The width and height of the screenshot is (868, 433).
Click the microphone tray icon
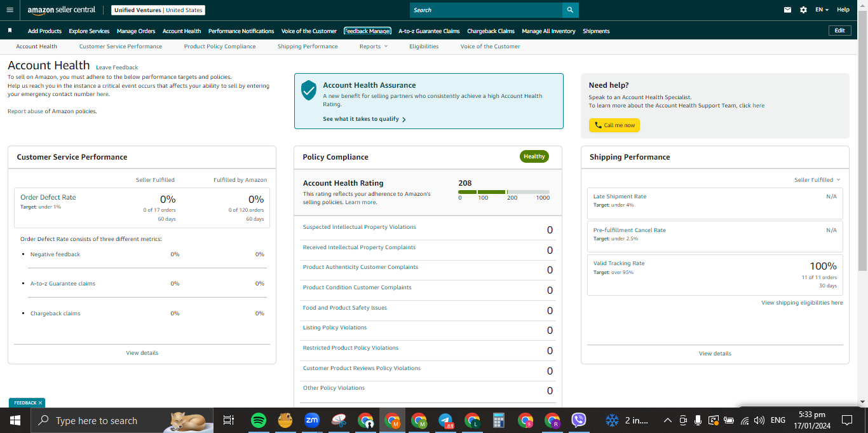coord(698,420)
